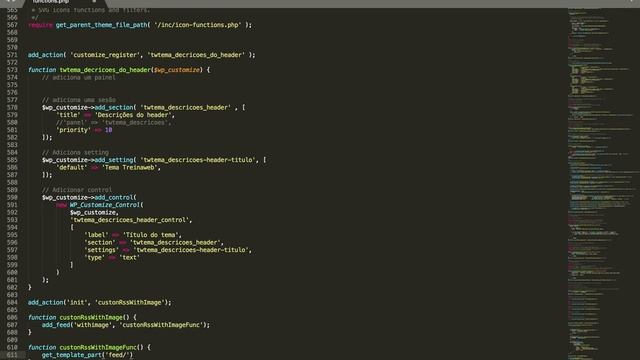Viewport: 640px width, 360px height.
Task: Click the 'default' key on line 586
Action: pos(71,167)
